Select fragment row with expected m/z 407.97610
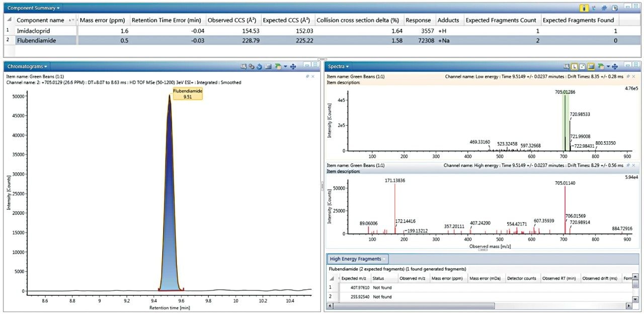Screen dimensions: 644x315 pos(479,287)
